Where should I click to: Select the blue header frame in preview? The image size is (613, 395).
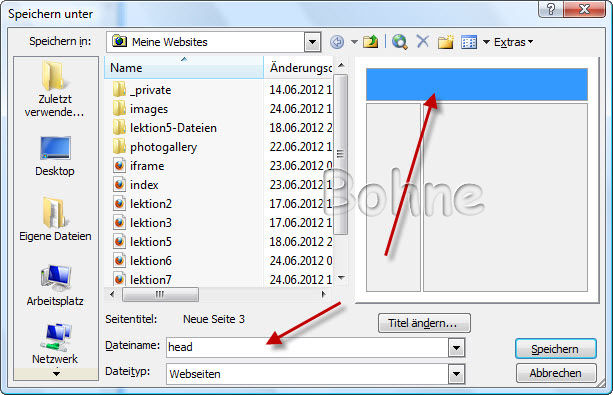pyautogui.click(x=477, y=84)
